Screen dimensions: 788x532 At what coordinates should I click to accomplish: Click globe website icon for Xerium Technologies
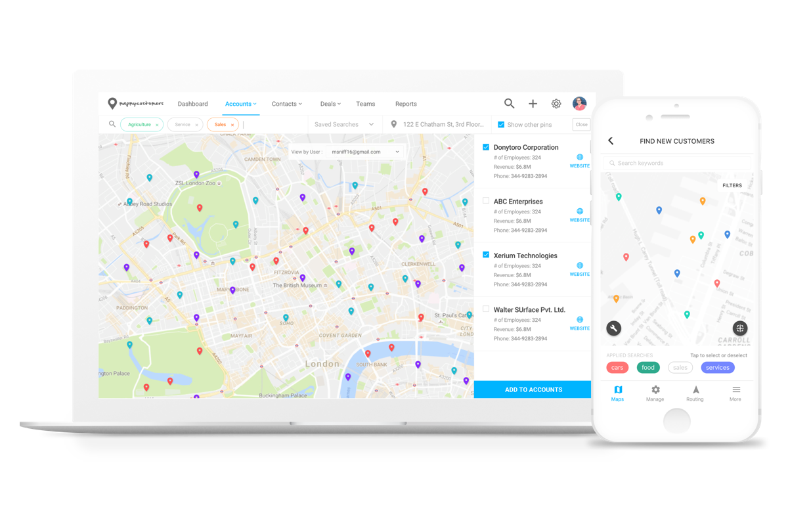point(580,265)
